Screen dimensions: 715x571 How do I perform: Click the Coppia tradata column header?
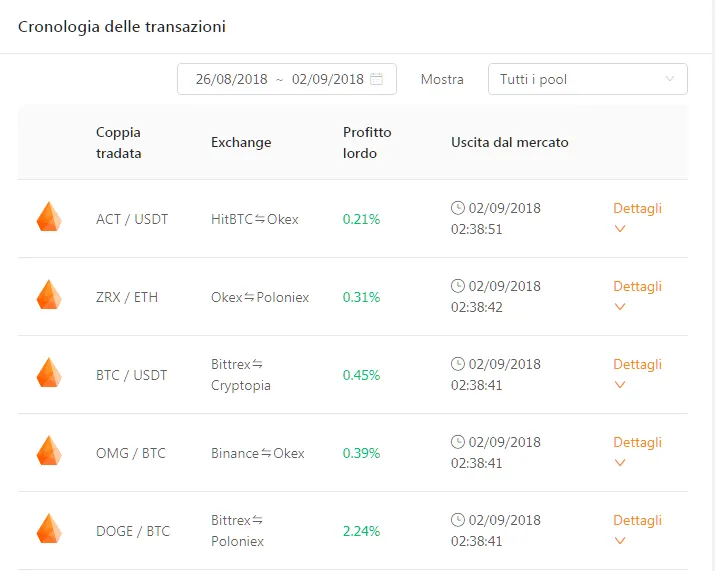click(x=119, y=143)
